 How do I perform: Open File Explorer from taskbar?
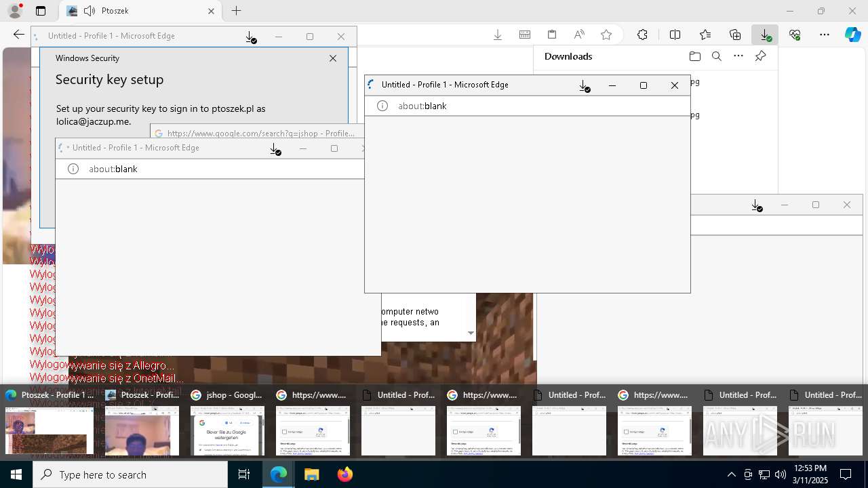pos(311,474)
